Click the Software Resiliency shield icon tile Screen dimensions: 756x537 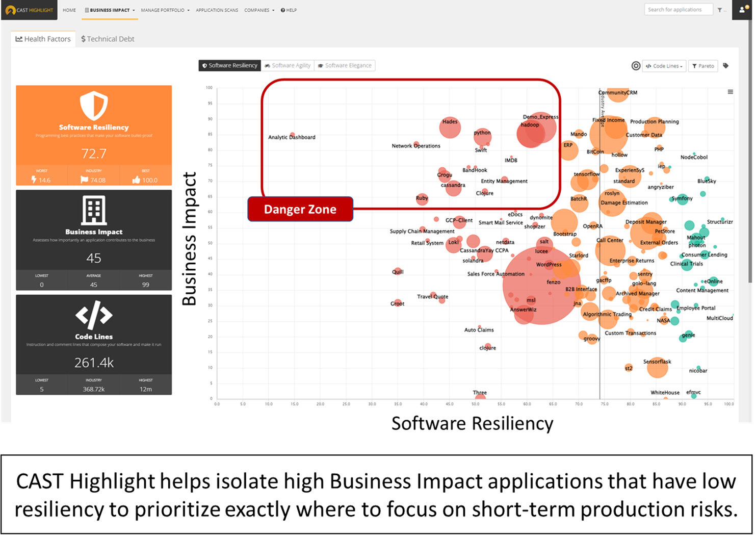tap(94, 106)
